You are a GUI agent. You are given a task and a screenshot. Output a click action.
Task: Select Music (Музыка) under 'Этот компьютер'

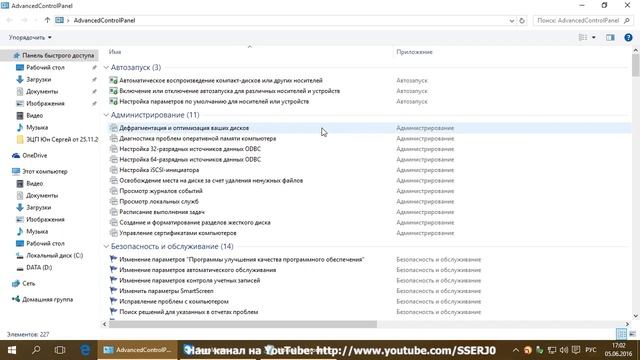[x=37, y=231]
